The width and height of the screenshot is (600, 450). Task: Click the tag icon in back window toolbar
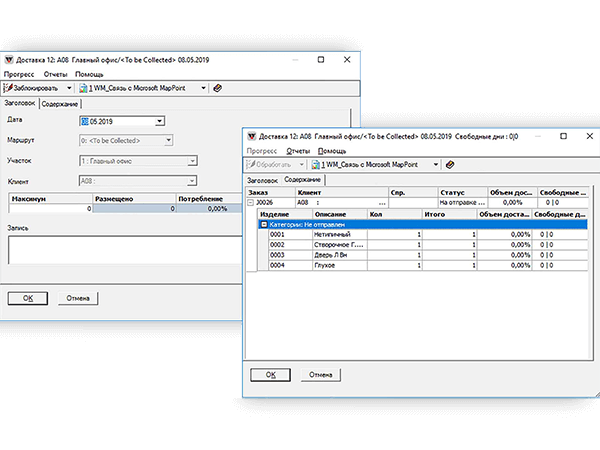[x=218, y=88]
